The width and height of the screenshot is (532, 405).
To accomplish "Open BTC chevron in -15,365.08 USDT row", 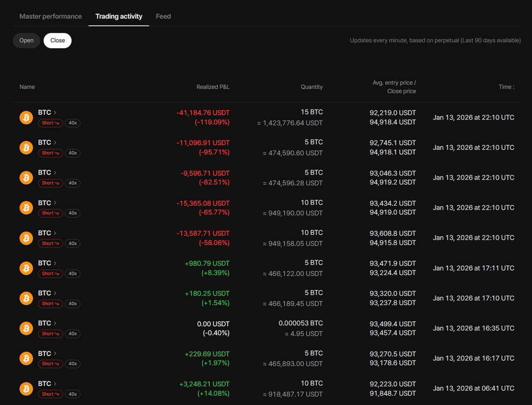I will [x=55, y=203].
